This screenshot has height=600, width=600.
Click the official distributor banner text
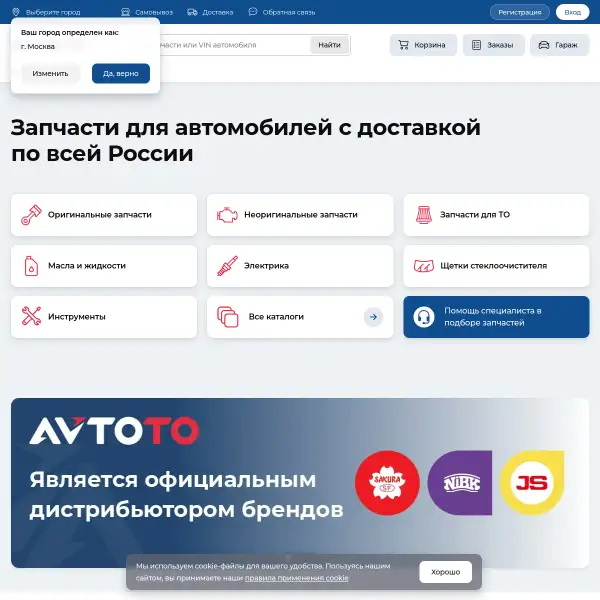(186, 495)
